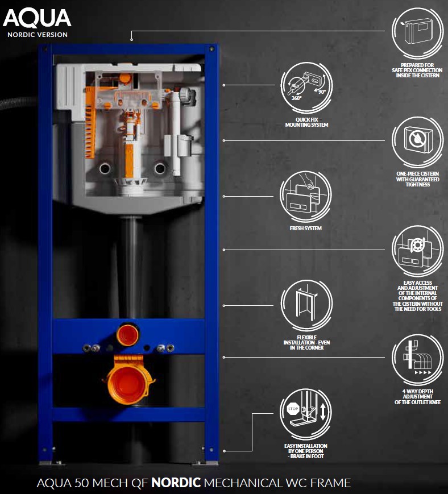
Task: Click the PEX connection cistern icon
Action: pos(417,32)
